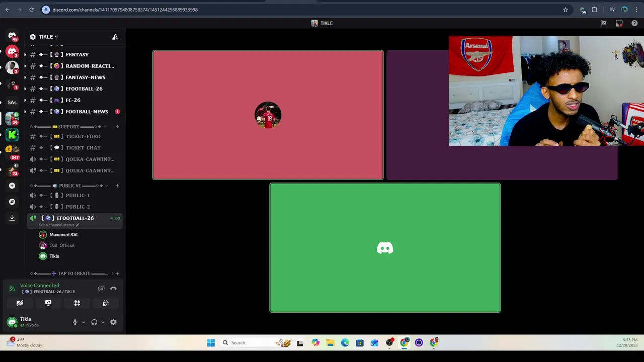Open browser extensions puzzle icon
This screenshot has height=362, width=644.
(595, 10)
